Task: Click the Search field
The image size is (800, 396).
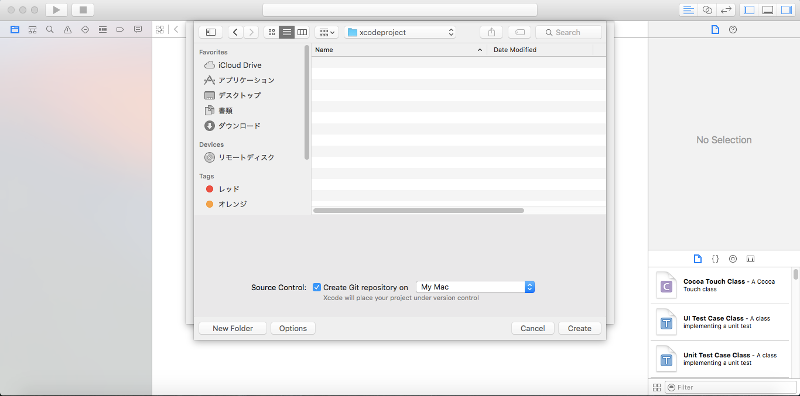Action: point(568,32)
